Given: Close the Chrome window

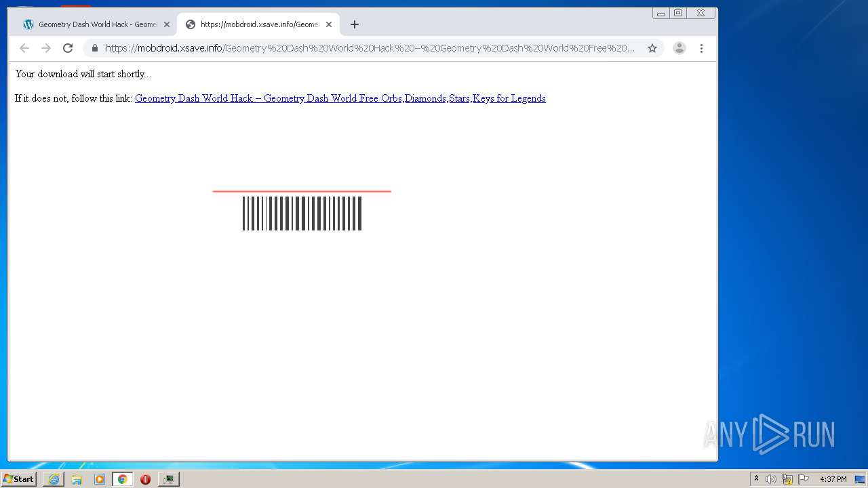Looking at the screenshot, I should [701, 13].
